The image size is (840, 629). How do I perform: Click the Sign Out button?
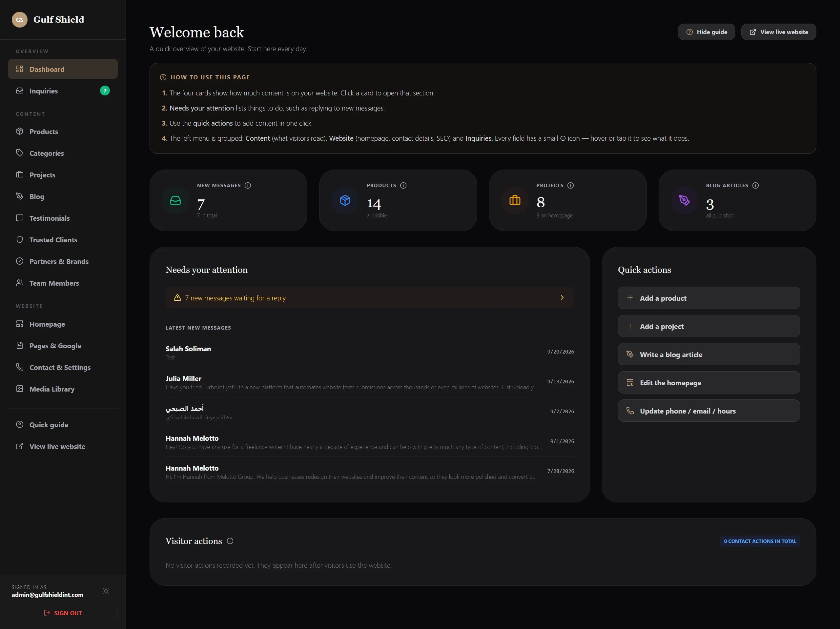coord(63,613)
